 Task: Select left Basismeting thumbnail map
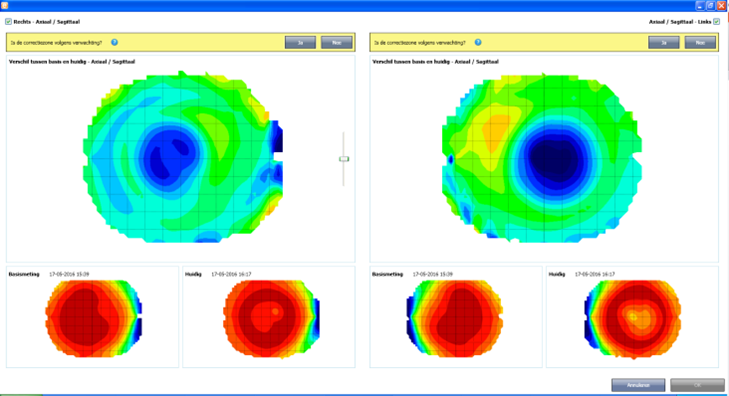click(x=93, y=318)
